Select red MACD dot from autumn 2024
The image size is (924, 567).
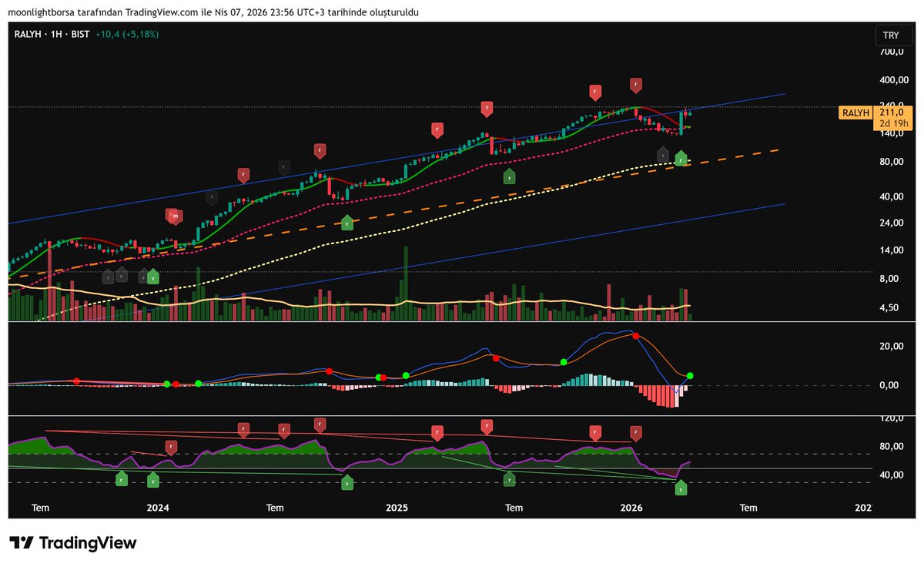(x=329, y=371)
